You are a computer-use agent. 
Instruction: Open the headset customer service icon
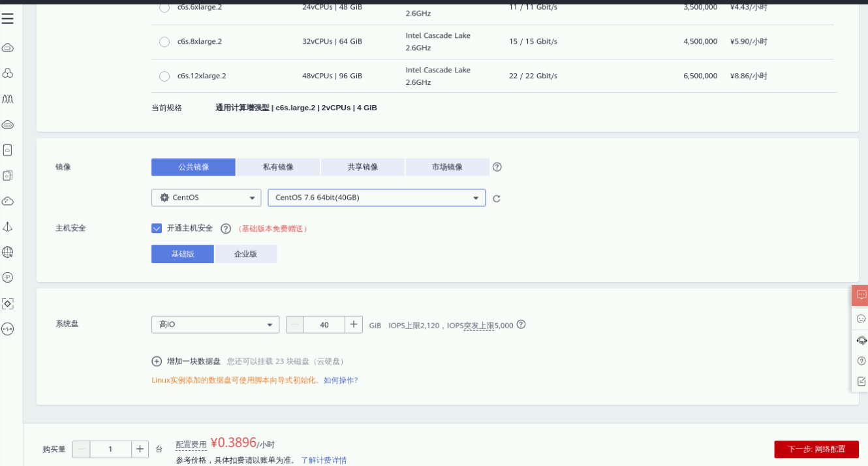[861, 340]
